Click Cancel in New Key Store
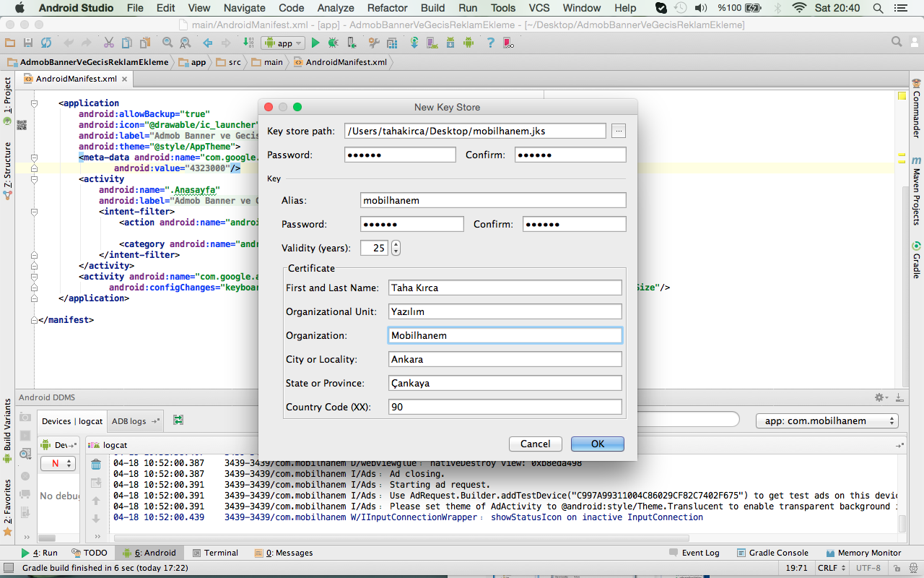Viewport: 924px width, 578px height. [x=536, y=444]
